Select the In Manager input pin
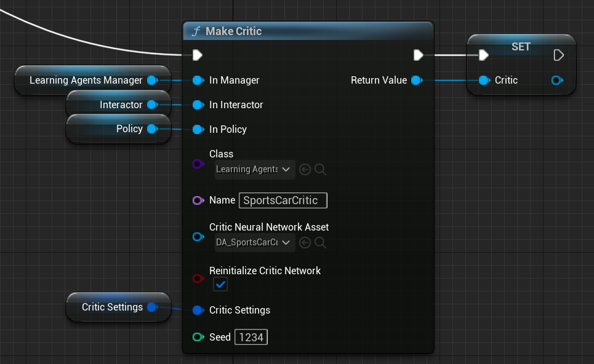The image size is (594, 364). click(x=198, y=80)
